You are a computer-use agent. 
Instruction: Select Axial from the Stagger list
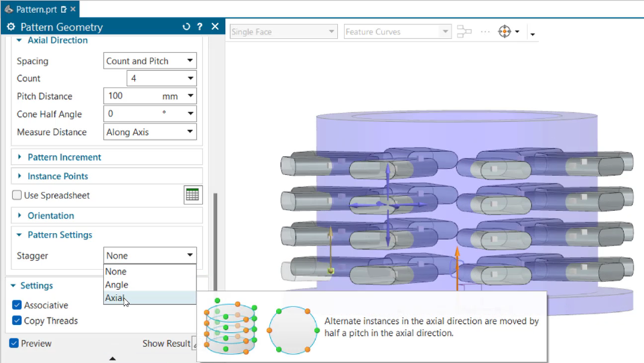point(115,298)
